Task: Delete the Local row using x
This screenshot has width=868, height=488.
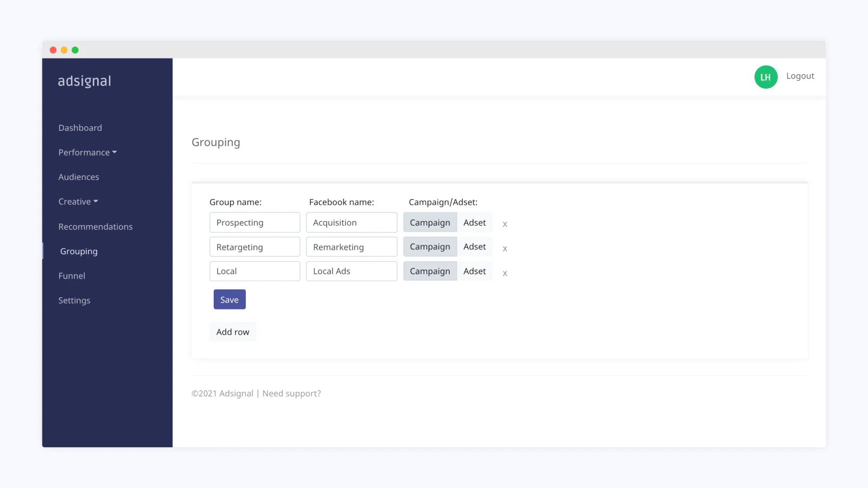Action: (x=505, y=273)
